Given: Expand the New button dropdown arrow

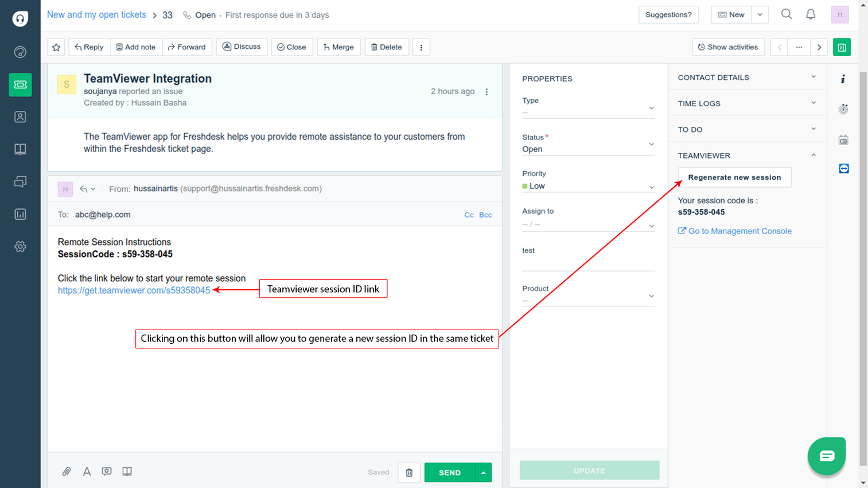Looking at the screenshot, I should [760, 15].
